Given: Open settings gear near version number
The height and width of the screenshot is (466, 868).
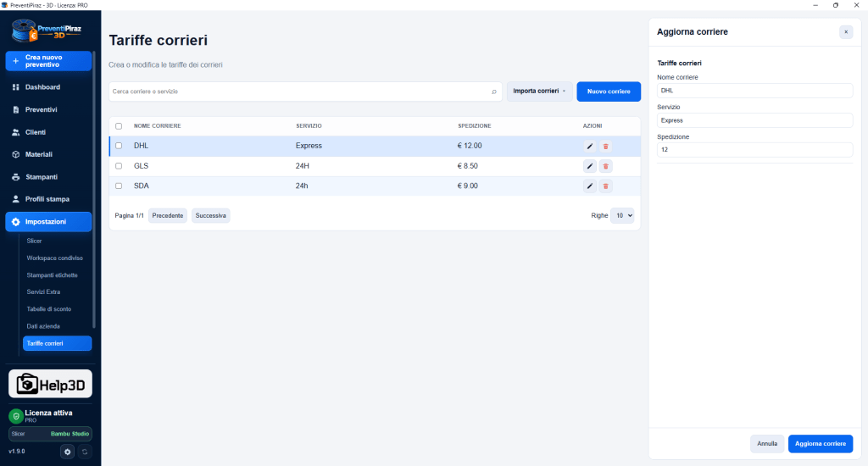Looking at the screenshot, I should coord(68,452).
